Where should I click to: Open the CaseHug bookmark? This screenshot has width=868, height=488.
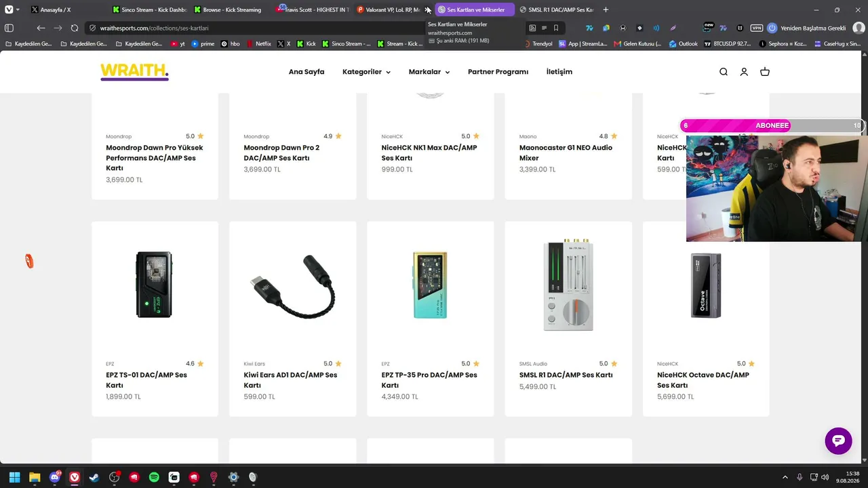tap(837, 44)
